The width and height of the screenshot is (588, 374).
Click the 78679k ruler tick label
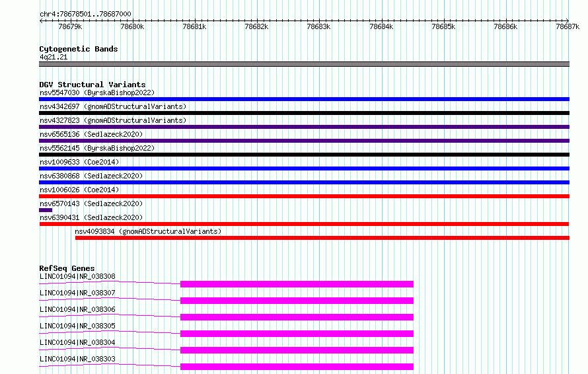pos(70,26)
